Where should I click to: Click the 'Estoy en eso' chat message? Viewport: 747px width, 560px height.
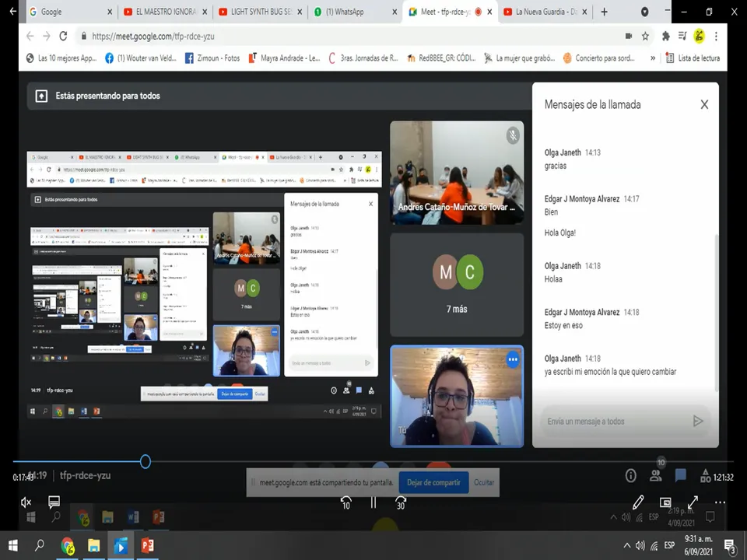point(563,326)
